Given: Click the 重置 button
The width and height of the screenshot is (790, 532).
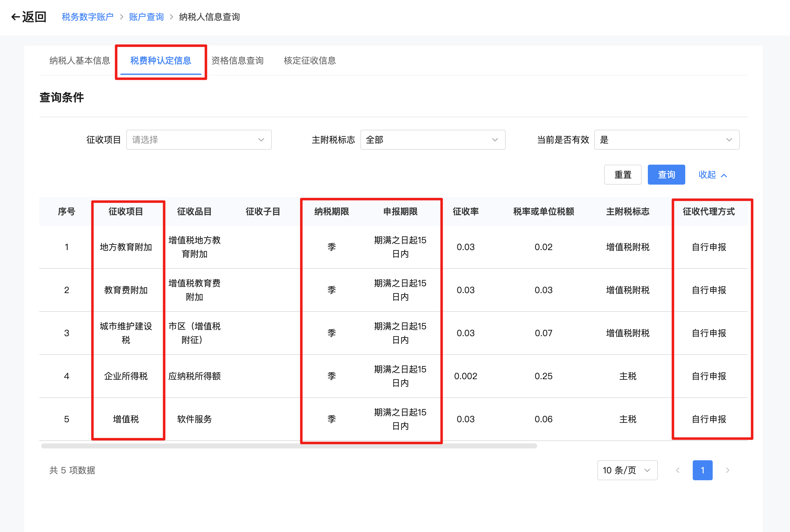Looking at the screenshot, I should click(x=623, y=175).
